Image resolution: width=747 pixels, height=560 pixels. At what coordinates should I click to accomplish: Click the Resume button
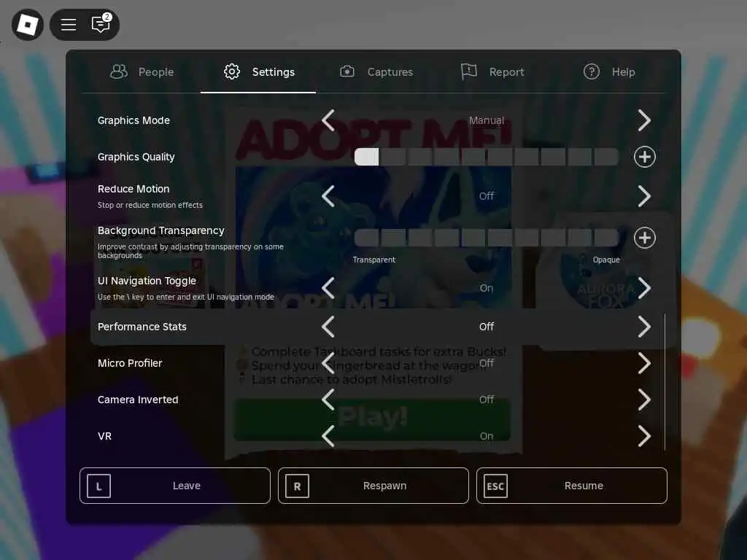[572, 486]
